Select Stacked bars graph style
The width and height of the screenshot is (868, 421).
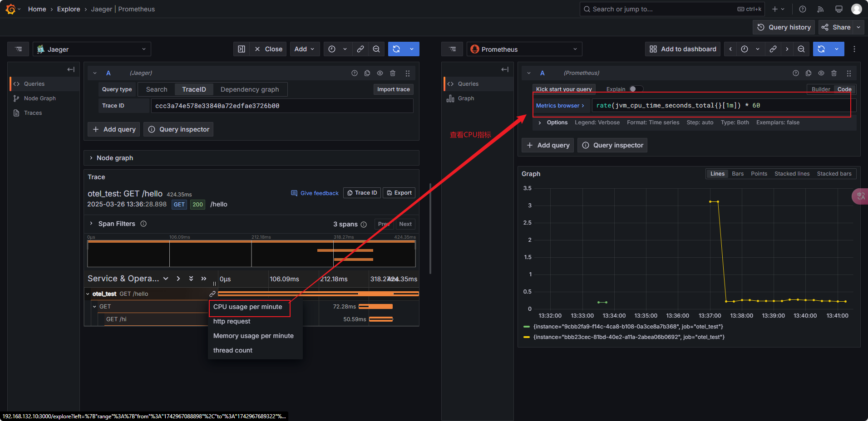[834, 174]
